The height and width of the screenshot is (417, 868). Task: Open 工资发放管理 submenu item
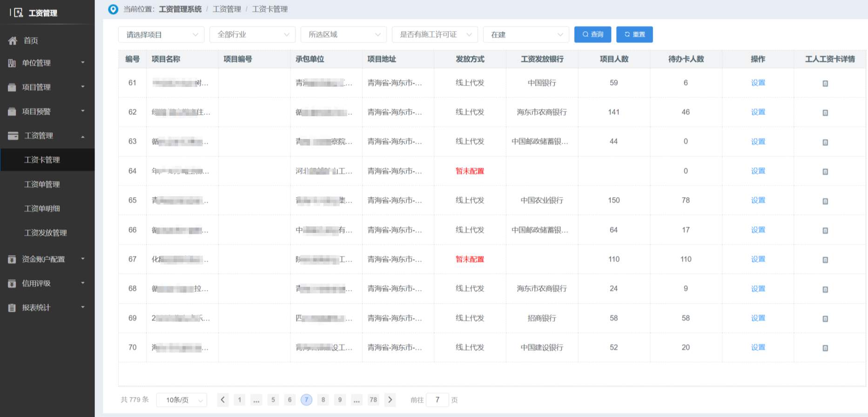point(45,233)
